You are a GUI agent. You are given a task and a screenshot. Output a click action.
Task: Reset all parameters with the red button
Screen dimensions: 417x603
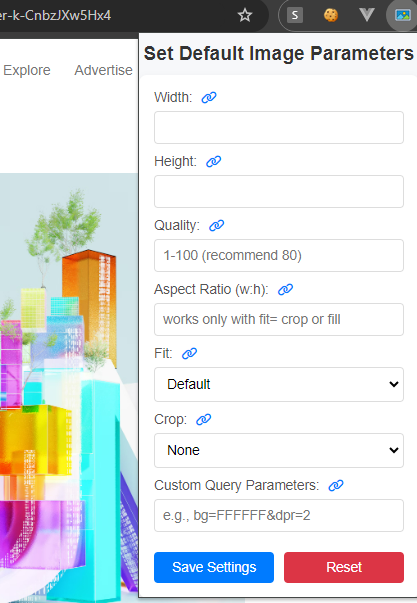click(344, 567)
